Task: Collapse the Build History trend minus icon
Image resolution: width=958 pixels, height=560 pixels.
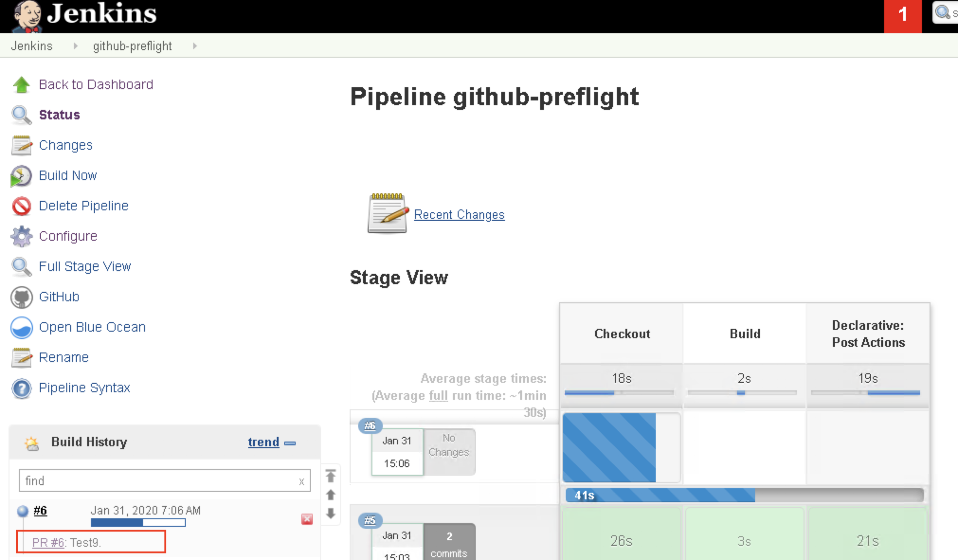Action: pyautogui.click(x=290, y=443)
